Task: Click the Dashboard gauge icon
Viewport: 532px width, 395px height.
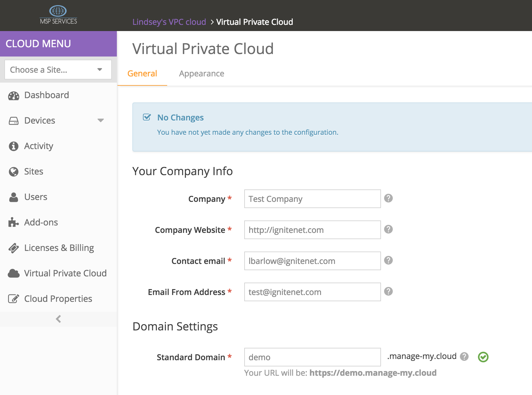Action: 14,96
